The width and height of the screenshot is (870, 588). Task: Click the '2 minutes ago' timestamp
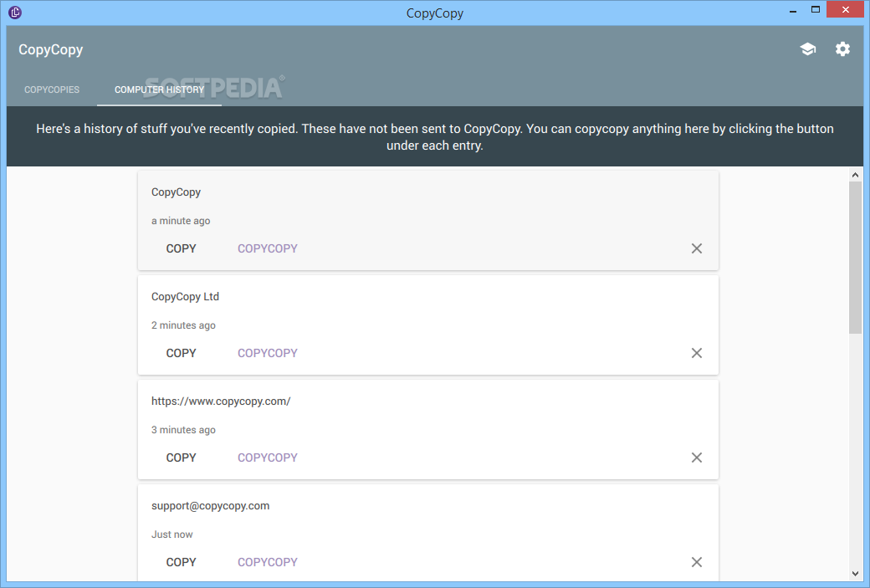click(183, 325)
